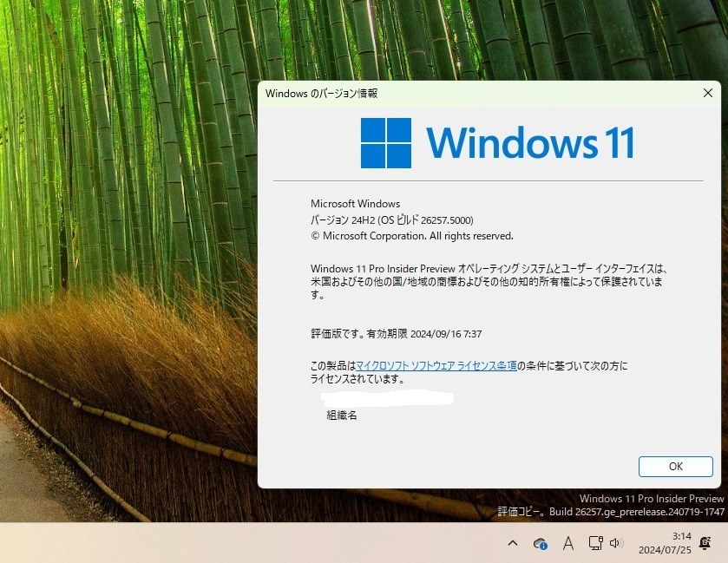Click the Windows のバージョン情報 title bar text

coord(321,94)
